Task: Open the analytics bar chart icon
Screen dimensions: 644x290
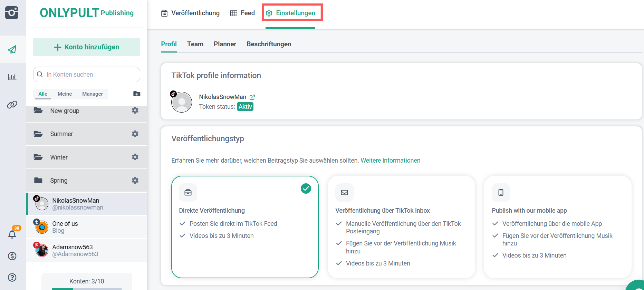Action: tap(12, 77)
